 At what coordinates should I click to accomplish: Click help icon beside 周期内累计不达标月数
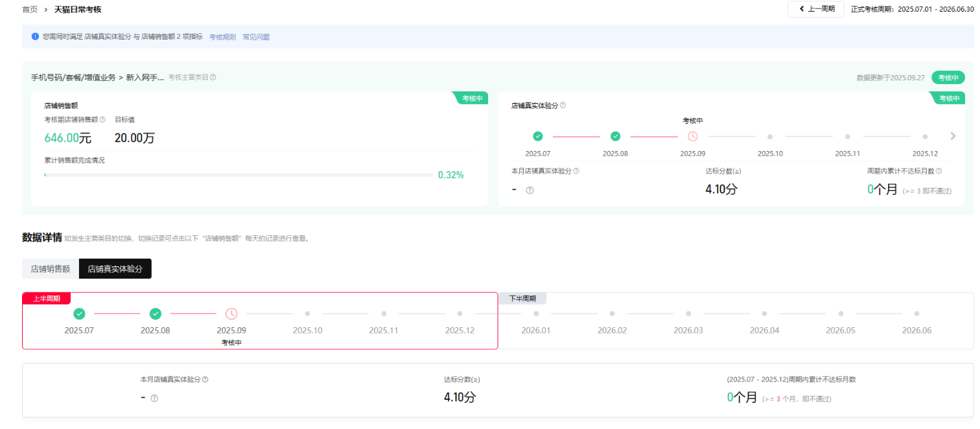939,171
